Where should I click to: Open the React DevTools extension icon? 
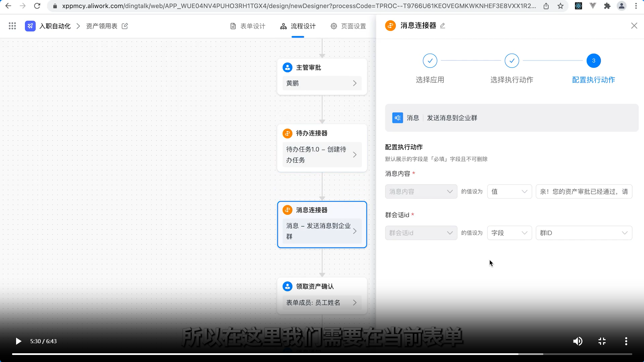[x=578, y=6]
